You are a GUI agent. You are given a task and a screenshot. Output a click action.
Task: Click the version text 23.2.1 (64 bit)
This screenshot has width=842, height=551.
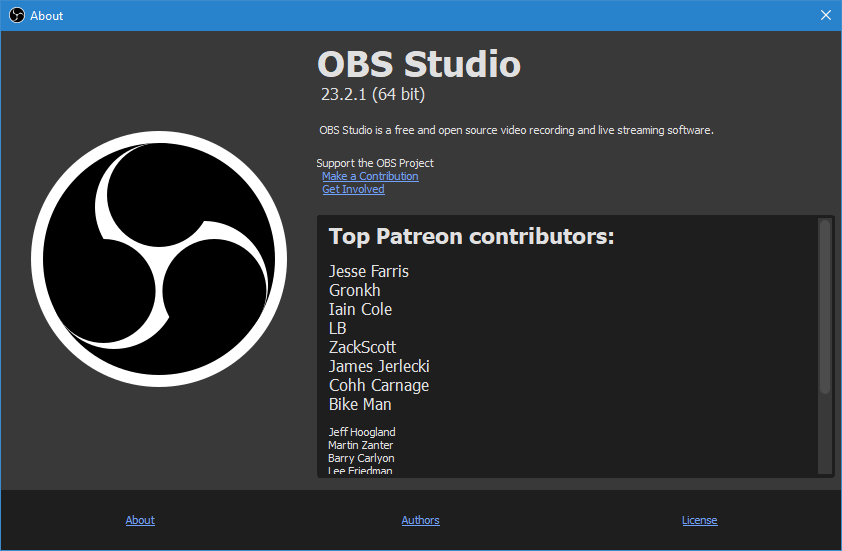point(373,94)
